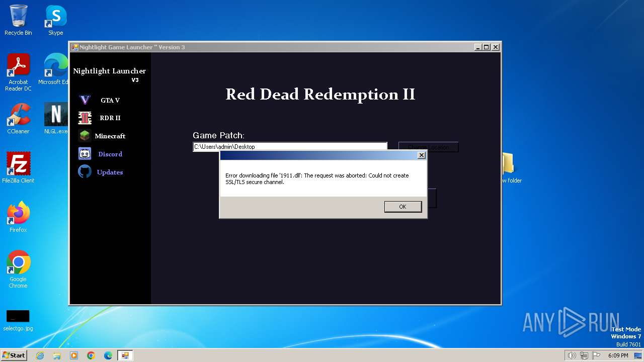
Task: Click the Minecraft grass block icon
Action: click(x=85, y=136)
